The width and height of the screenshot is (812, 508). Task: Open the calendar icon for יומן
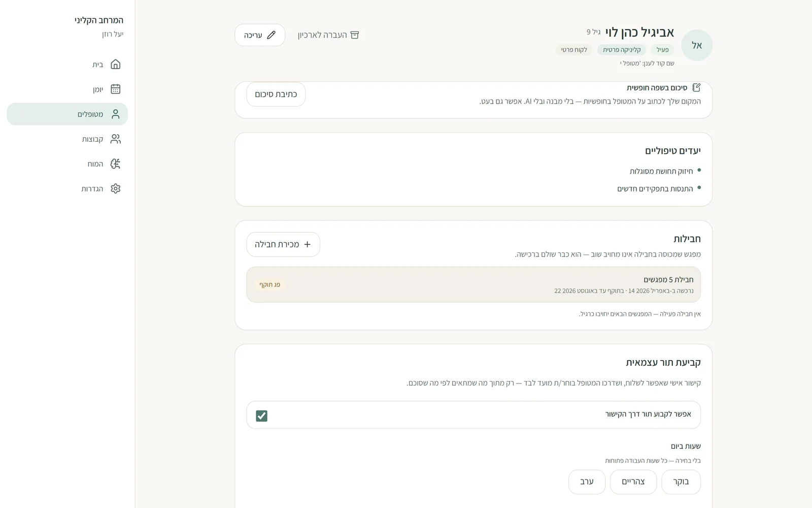tap(116, 89)
